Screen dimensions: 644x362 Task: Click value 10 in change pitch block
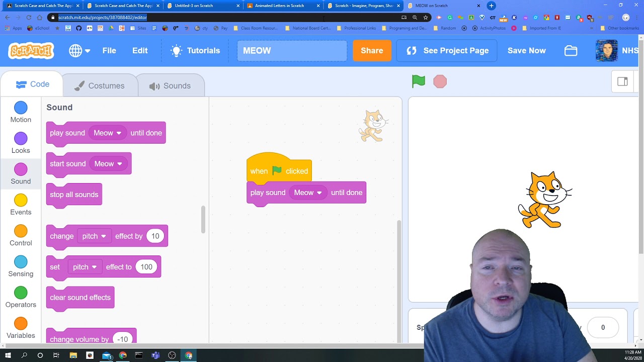pos(155,236)
